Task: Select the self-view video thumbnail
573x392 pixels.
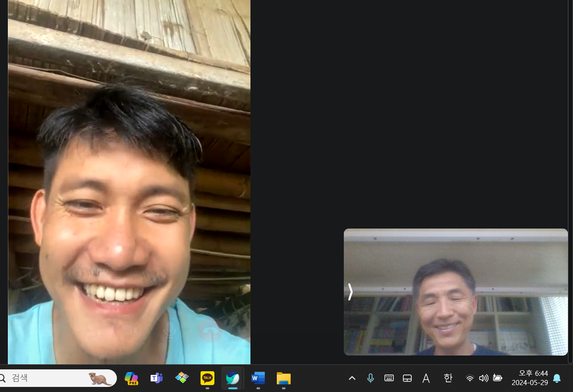Action: (456, 292)
